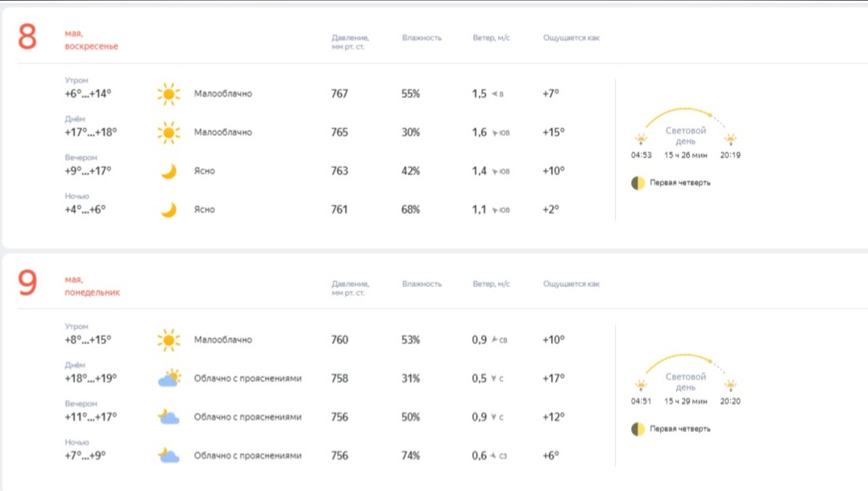The image size is (868, 491).
Task: Click the pressure value 767 for May 8 morning
Action: tap(339, 94)
